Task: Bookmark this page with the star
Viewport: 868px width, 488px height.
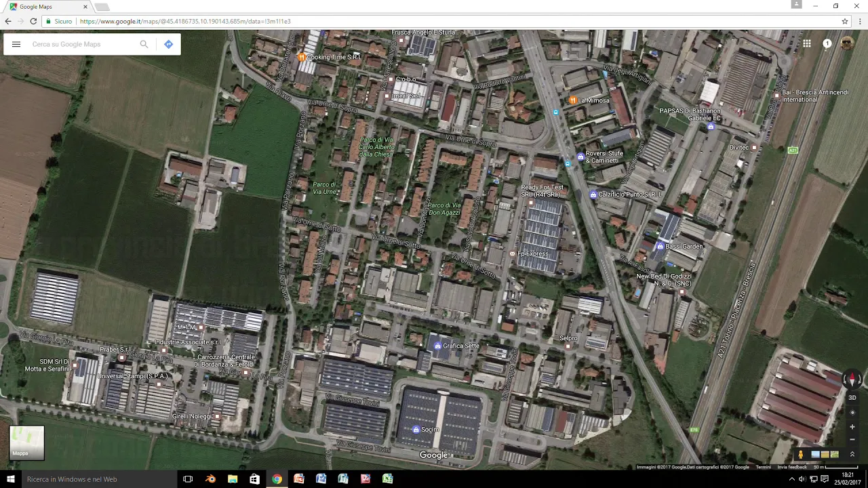Action: coord(845,21)
